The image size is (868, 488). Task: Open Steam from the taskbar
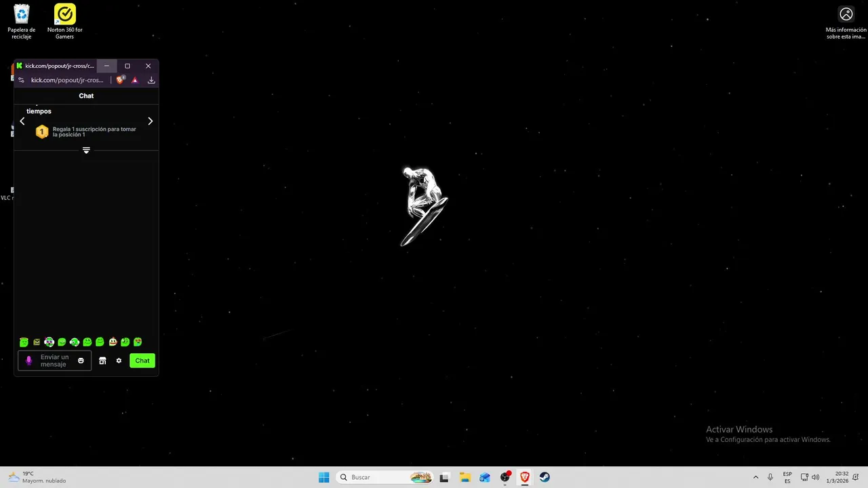click(x=545, y=477)
